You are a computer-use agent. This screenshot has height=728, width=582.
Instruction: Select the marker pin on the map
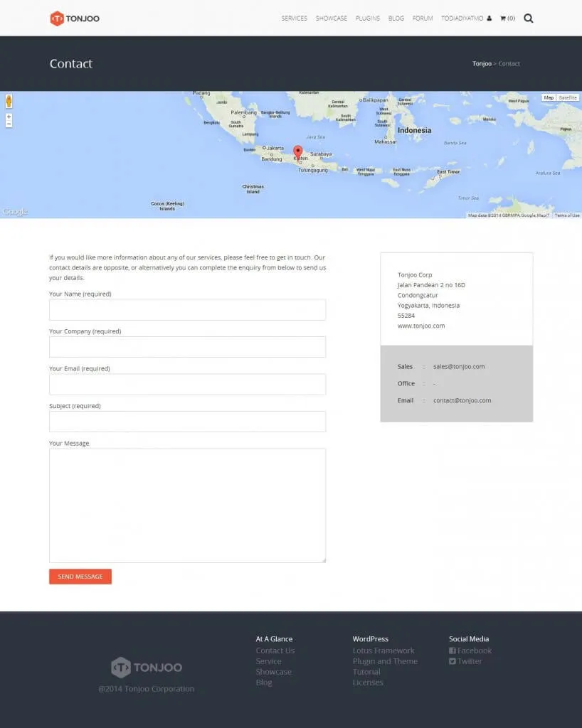298,151
